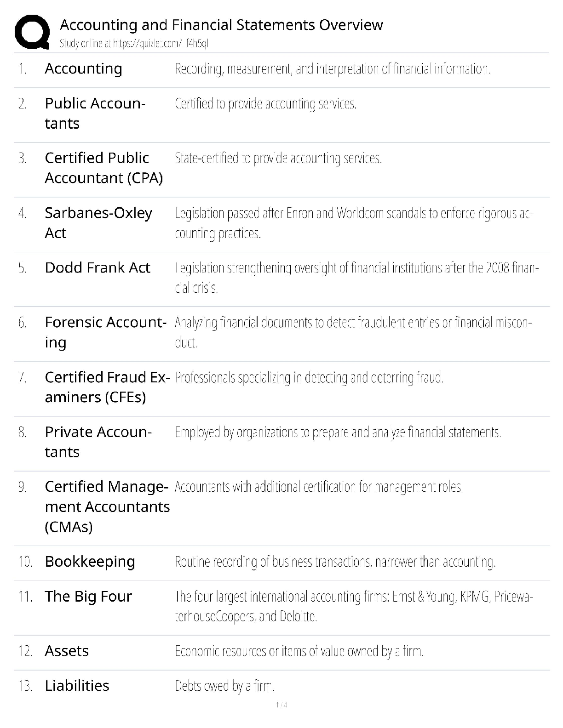The width and height of the screenshot is (563, 728).
Task: Select the "Liabilities" term
Action: point(77,686)
